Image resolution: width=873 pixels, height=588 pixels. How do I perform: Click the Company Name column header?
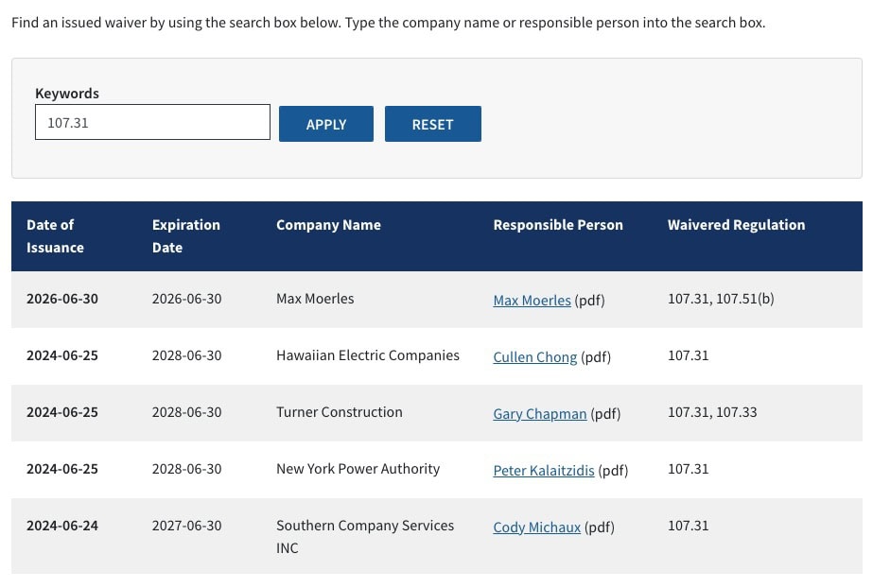tap(328, 225)
